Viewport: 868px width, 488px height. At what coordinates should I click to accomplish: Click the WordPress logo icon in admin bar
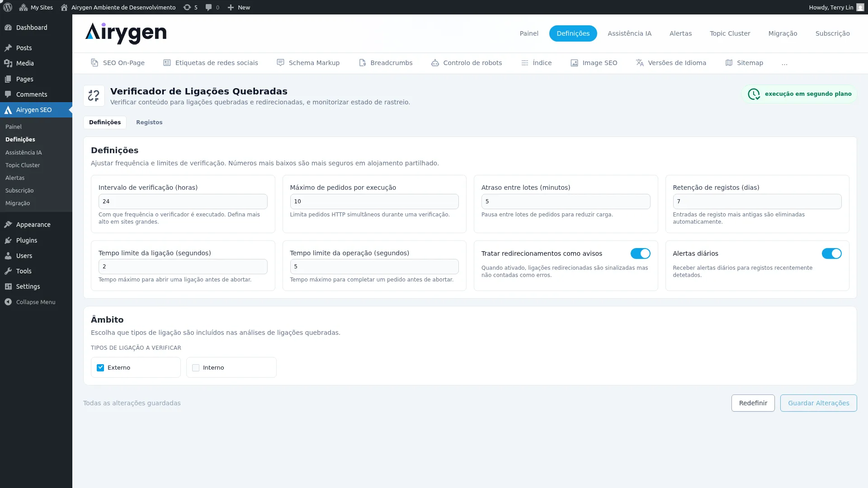click(8, 7)
